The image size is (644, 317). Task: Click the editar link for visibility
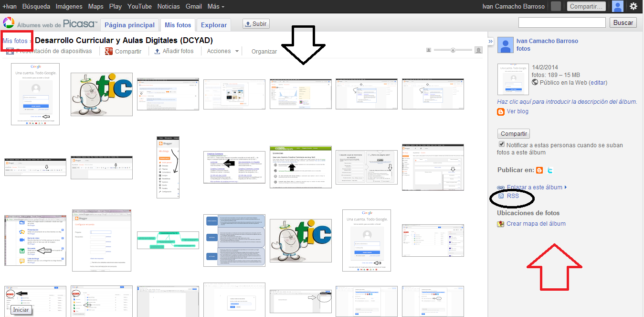598,82
